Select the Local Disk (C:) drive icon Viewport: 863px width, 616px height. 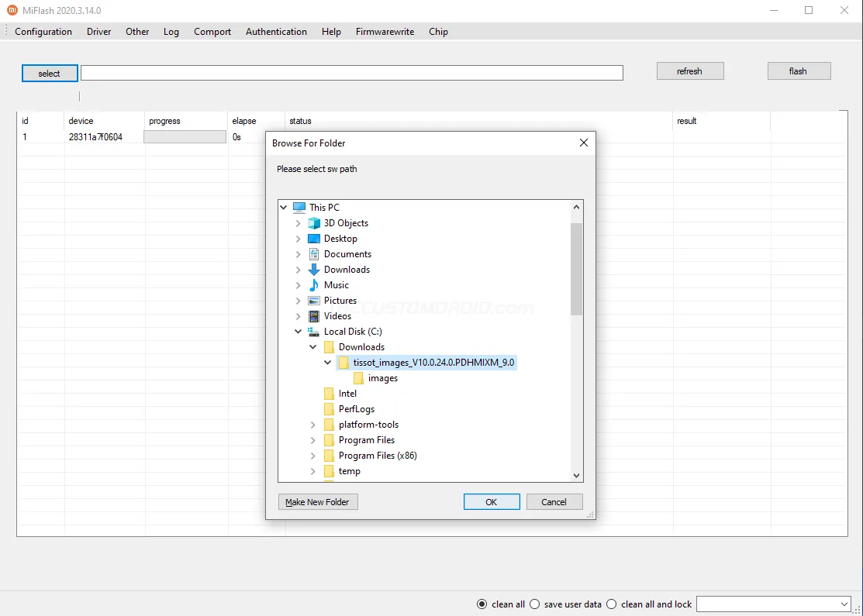coord(314,331)
